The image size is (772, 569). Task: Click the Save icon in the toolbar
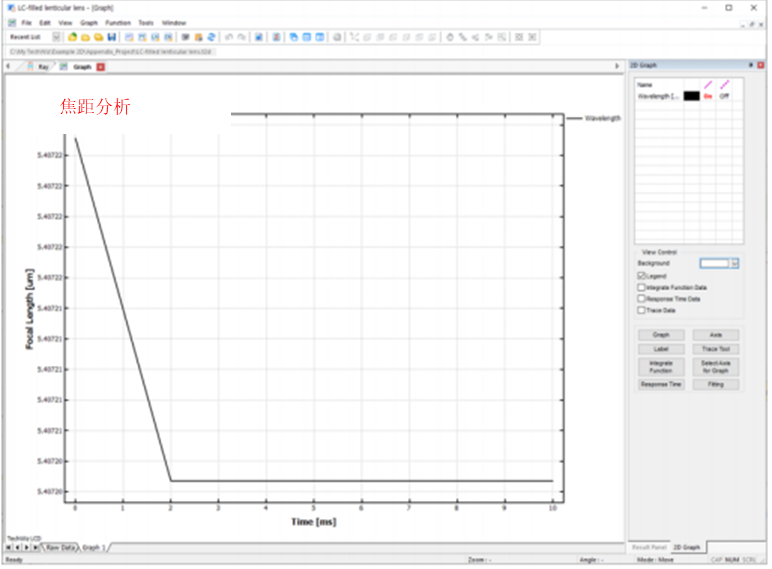(111, 37)
